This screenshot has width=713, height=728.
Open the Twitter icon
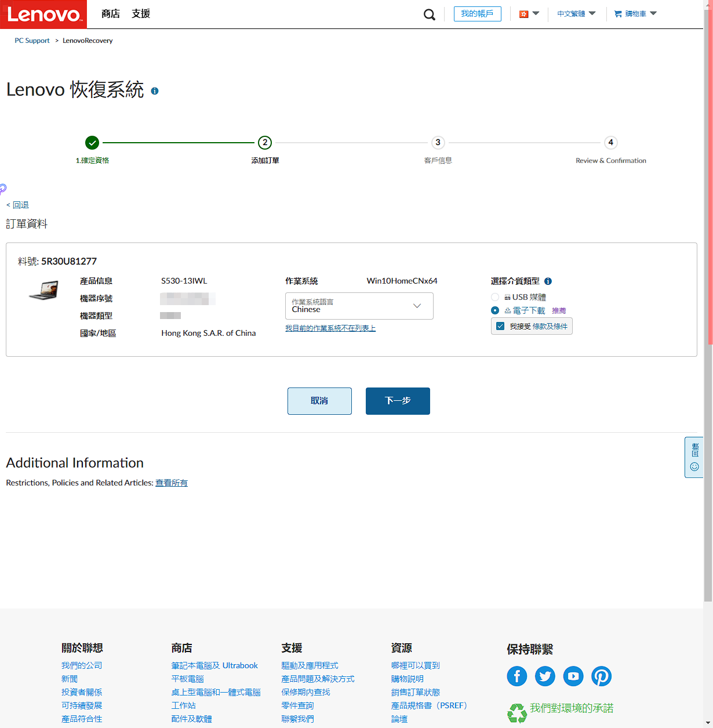(545, 676)
